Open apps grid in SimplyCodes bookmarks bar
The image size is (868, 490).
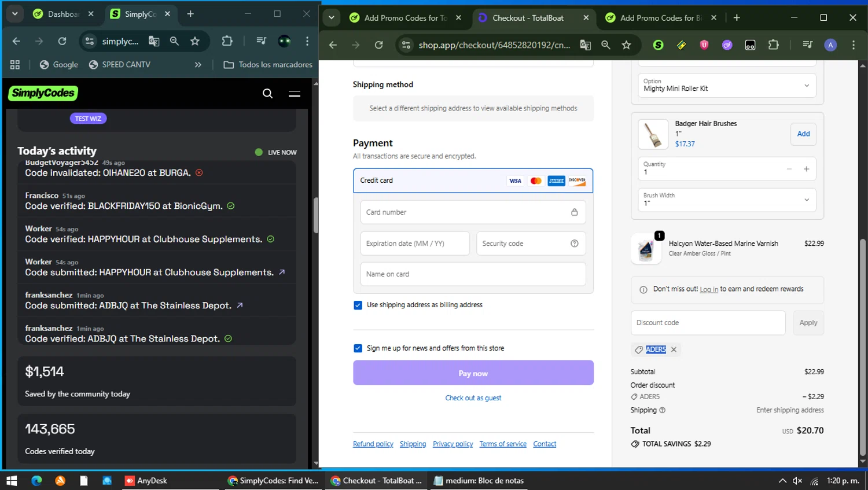pos(15,65)
